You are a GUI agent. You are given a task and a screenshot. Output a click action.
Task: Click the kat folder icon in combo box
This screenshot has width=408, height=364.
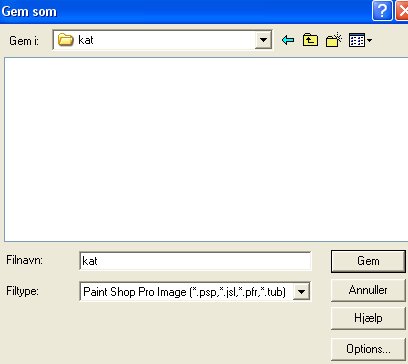pos(66,40)
